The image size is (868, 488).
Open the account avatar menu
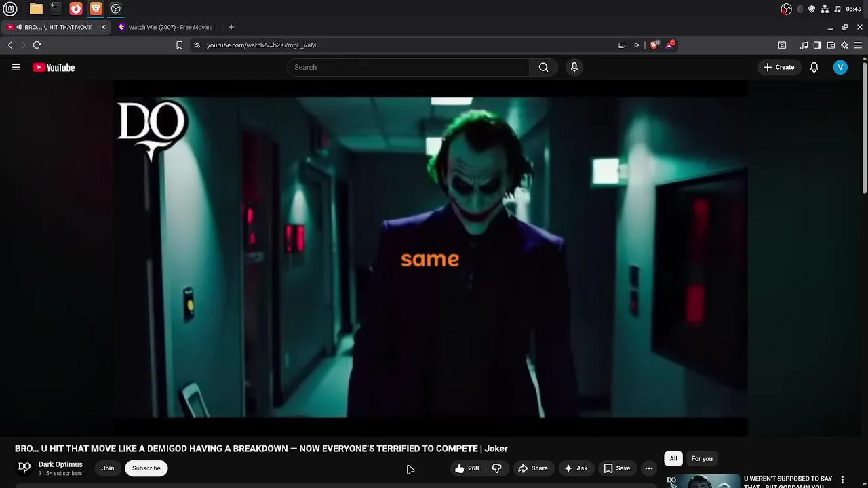click(x=840, y=67)
